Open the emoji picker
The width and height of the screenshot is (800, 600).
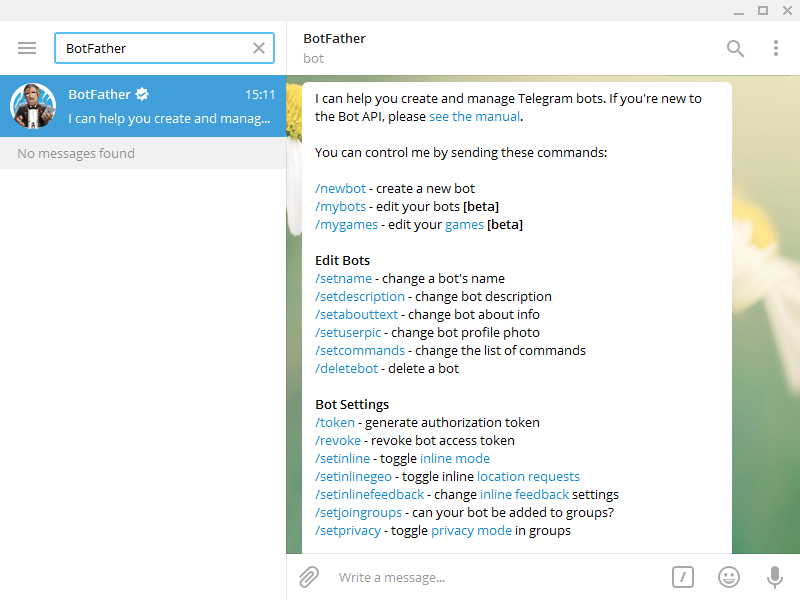729,577
